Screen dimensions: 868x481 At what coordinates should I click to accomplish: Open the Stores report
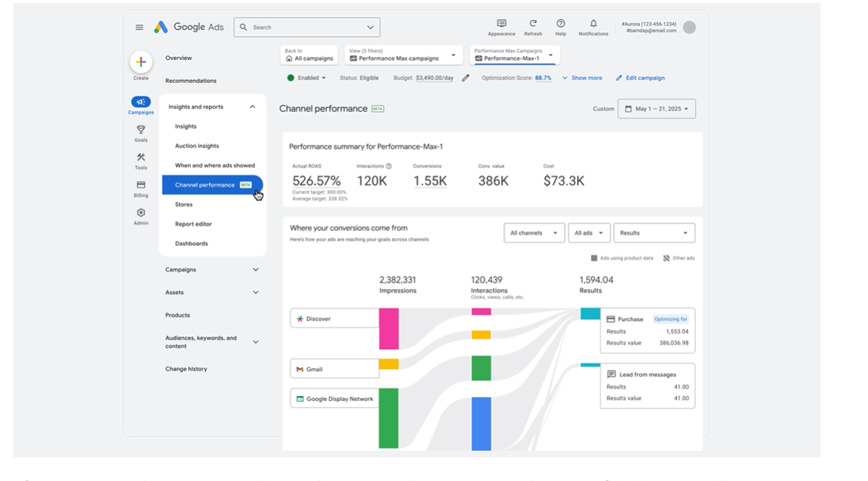(184, 205)
